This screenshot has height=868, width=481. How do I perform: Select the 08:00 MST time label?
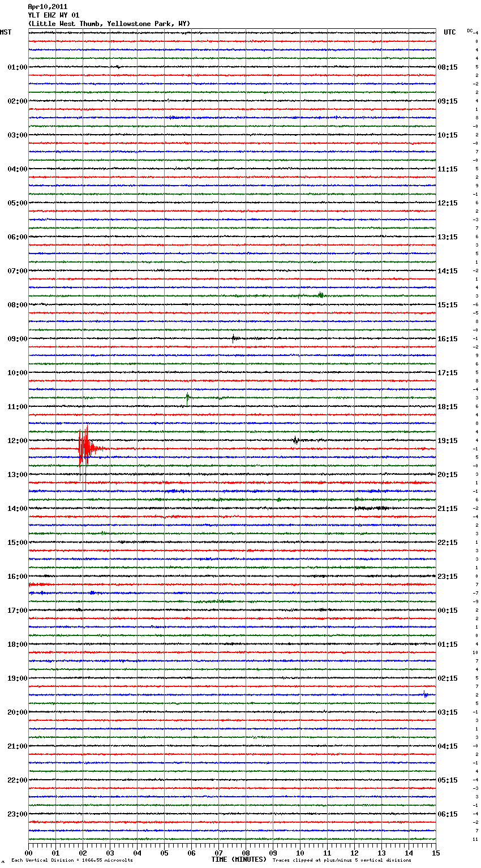point(17,305)
